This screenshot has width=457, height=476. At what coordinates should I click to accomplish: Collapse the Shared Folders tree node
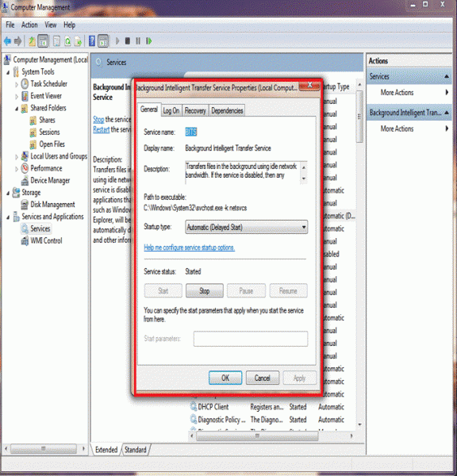click(x=17, y=109)
